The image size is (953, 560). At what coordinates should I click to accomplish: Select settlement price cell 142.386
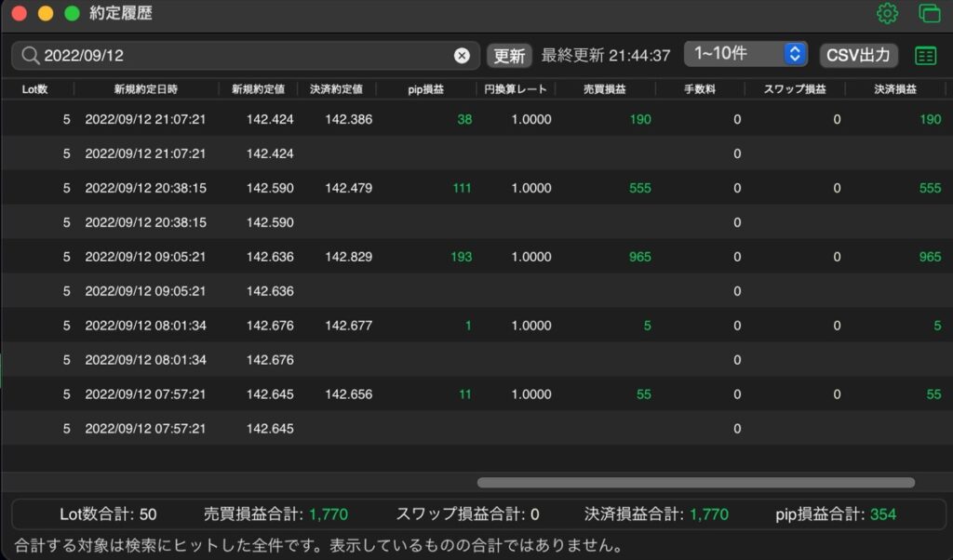tap(348, 119)
